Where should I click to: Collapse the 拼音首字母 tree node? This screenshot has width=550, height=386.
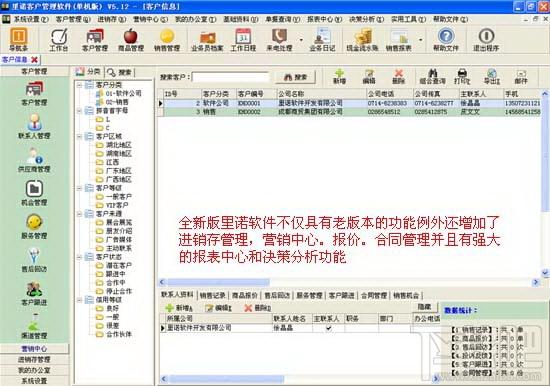click(x=80, y=111)
